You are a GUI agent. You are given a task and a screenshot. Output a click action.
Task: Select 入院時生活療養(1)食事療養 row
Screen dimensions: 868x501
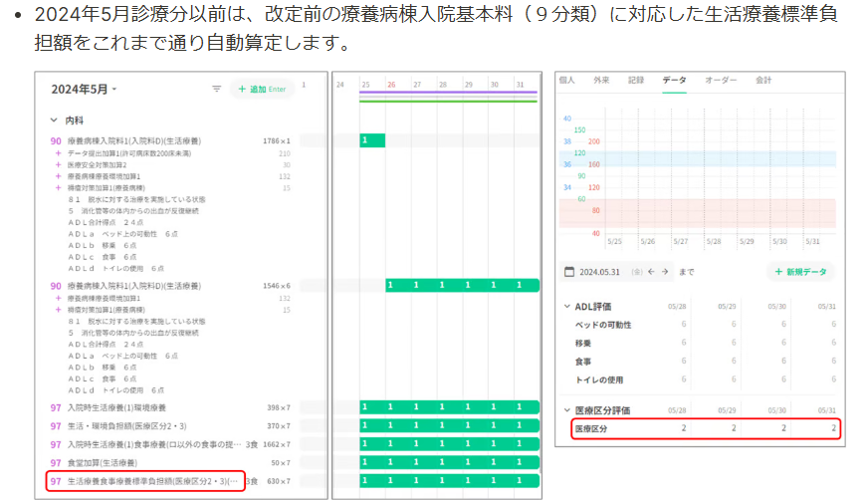click(x=170, y=444)
